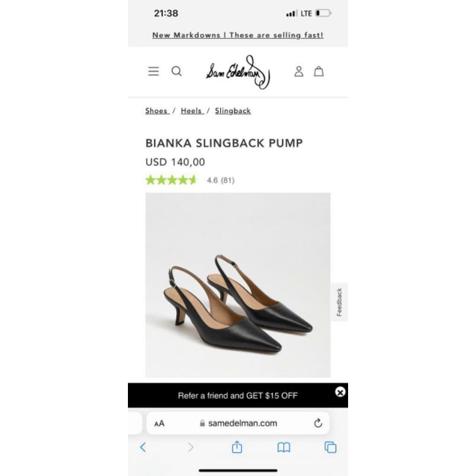The width and height of the screenshot is (476, 476).
Task: Go back with the left navigation arrow
Action: (x=143, y=447)
